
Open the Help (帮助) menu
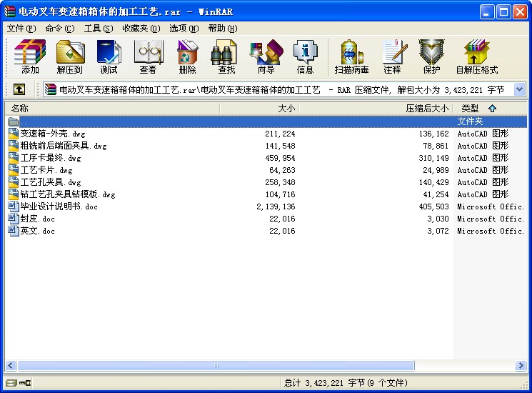coord(223,29)
